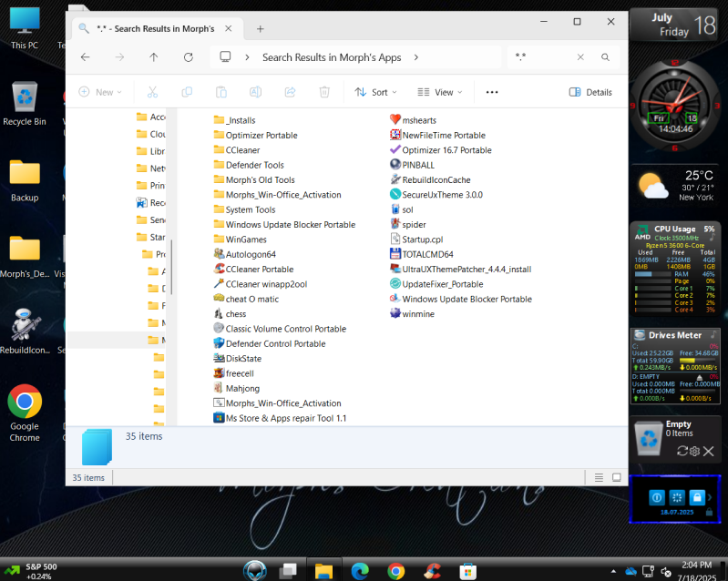
Task: Select cheat O matic file
Action: point(246,299)
